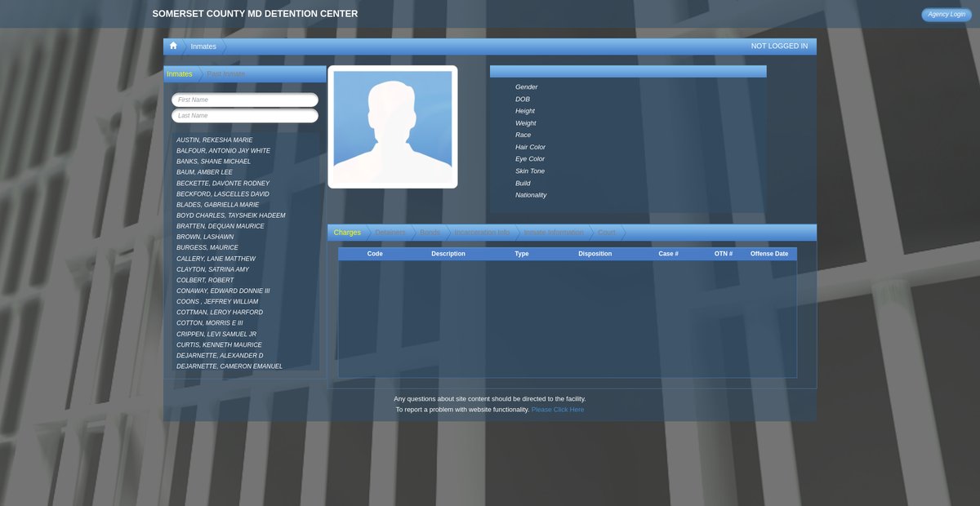The height and width of the screenshot is (506, 980).
Task: Sort by the Case # column header
Action: tap(668, 254)
